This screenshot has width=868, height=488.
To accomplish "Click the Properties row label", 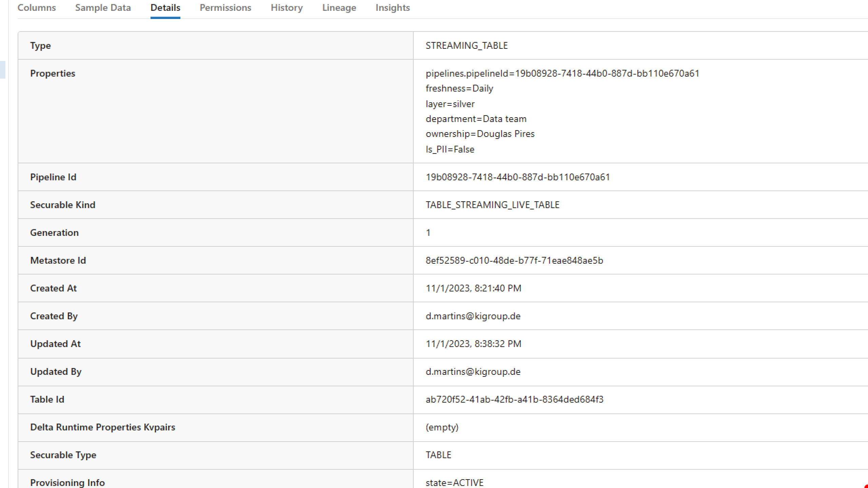I will click(53, 74).
